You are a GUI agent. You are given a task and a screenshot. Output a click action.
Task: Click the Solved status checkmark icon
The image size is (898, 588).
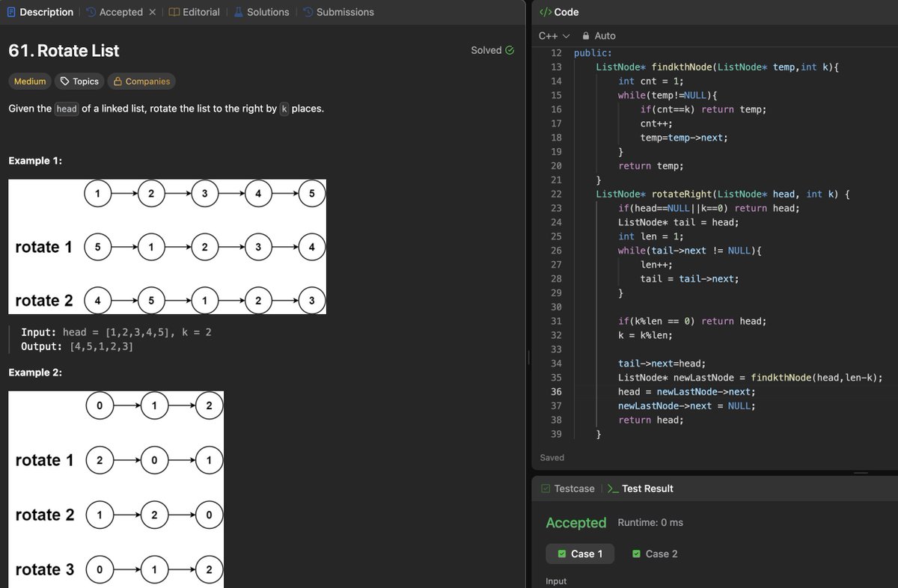(510, 50)
